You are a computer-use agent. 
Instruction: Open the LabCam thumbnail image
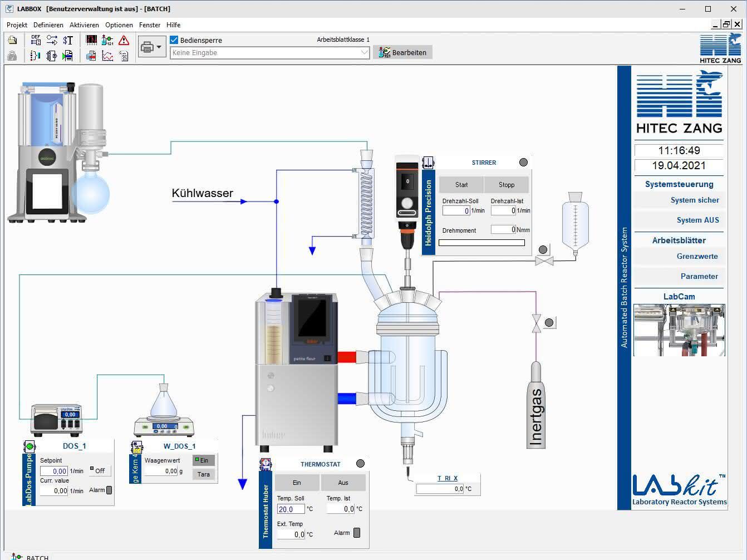pyautogui.click(x=679, y=330)
